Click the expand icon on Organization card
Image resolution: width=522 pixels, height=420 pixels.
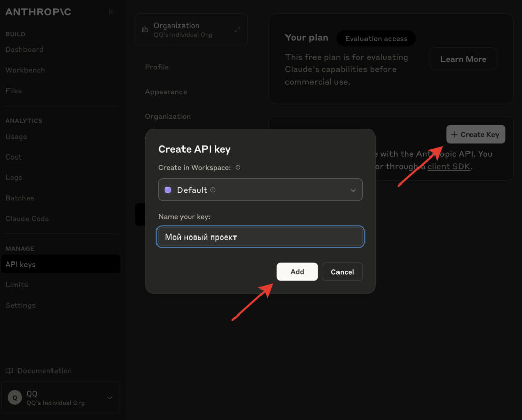click(237, 29)
